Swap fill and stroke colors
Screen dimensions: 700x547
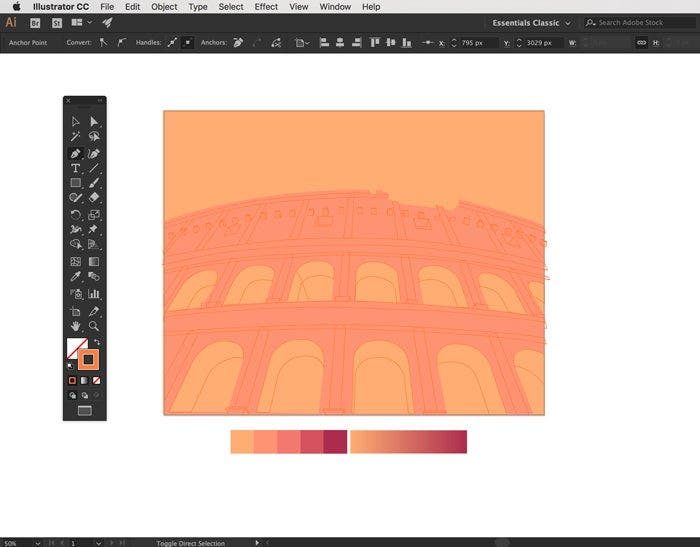[97, 342]
